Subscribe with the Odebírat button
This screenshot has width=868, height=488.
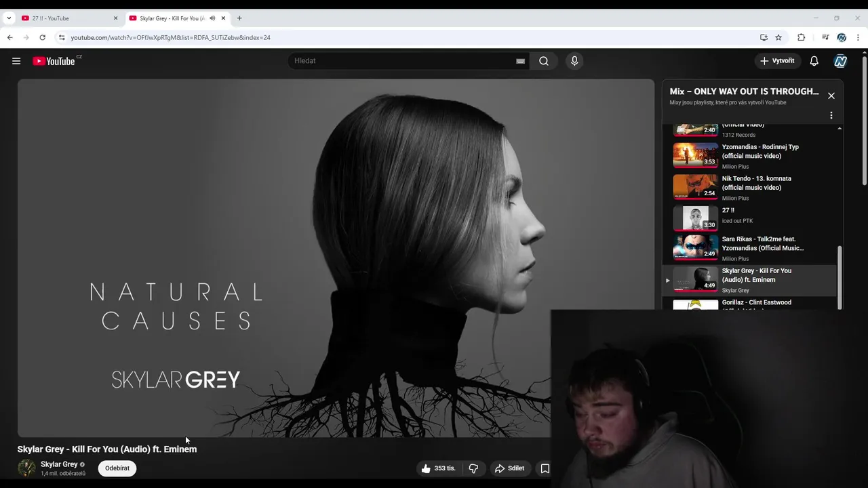pos(117,468)
